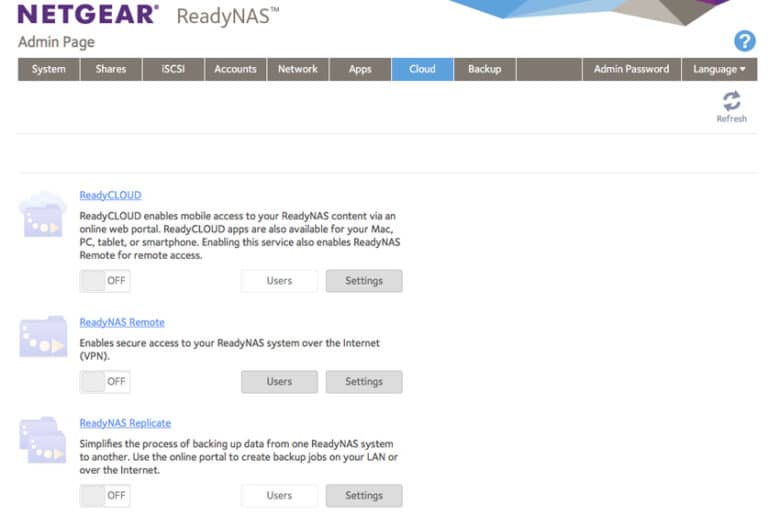Click the ReadyCLOUD cloud folder icon

pyautogui.click(x=42, y=214)
